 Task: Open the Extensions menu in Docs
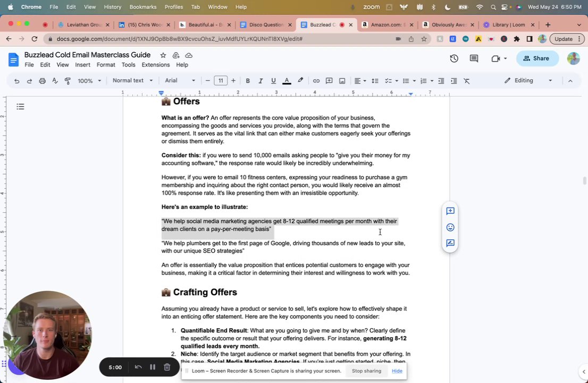(x=156, y=65)
